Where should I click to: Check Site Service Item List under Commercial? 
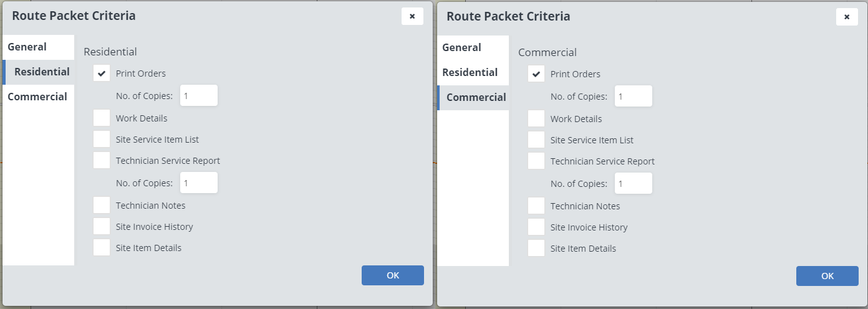tap(536, 140)
